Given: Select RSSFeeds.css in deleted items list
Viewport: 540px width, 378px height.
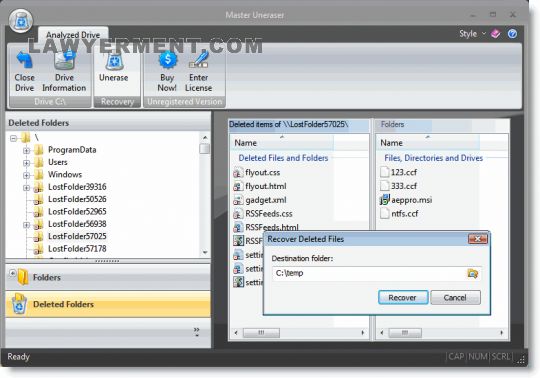Looking at the screenshot, I should pyautogui.click(x=269, y=214).
